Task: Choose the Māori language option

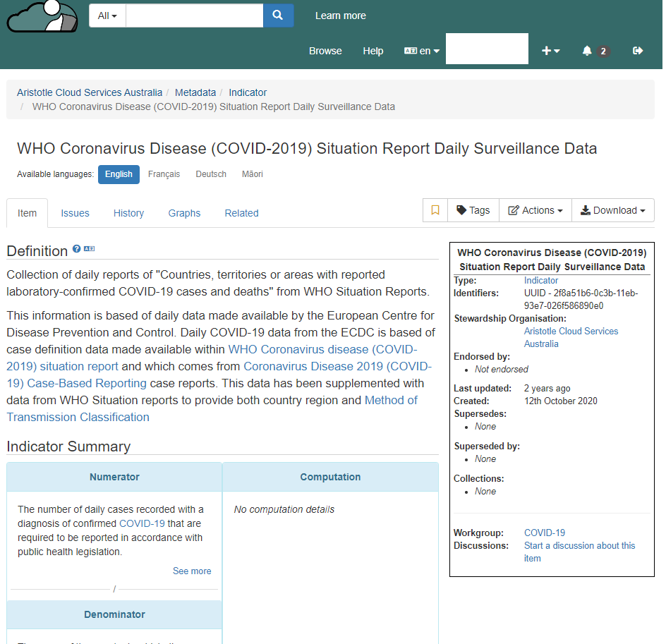Action: (252, 174)
